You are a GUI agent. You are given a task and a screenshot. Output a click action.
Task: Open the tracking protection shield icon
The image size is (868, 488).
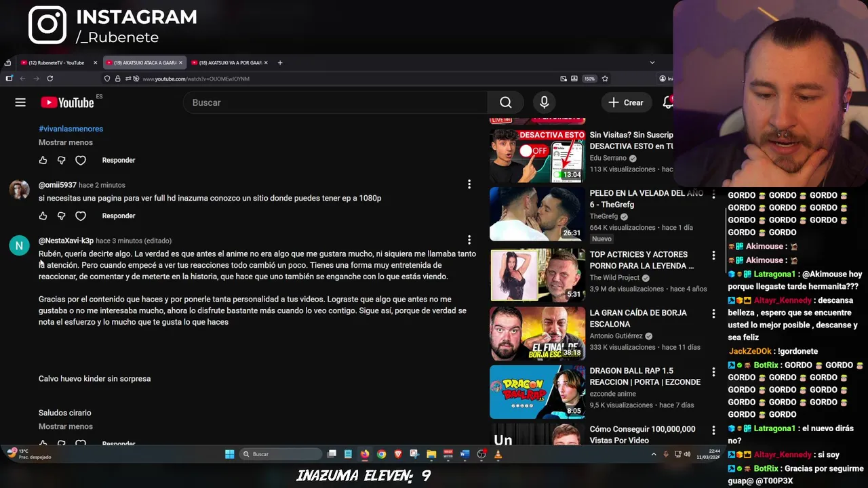tap(107, 79)
